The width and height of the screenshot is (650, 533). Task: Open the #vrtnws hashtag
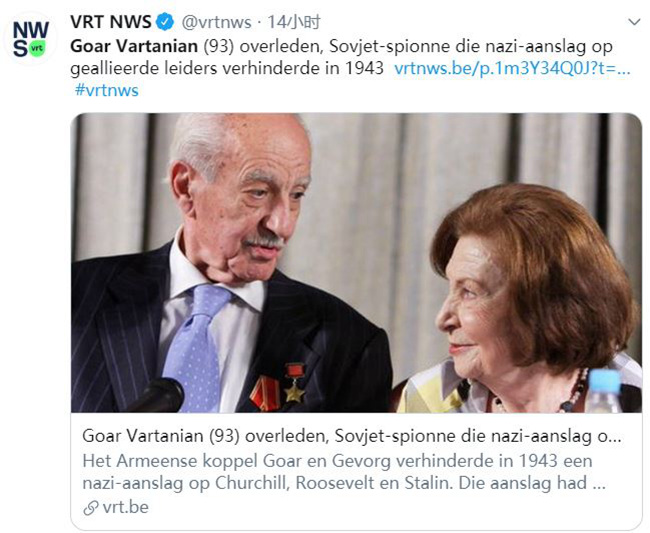pos(107,90)
